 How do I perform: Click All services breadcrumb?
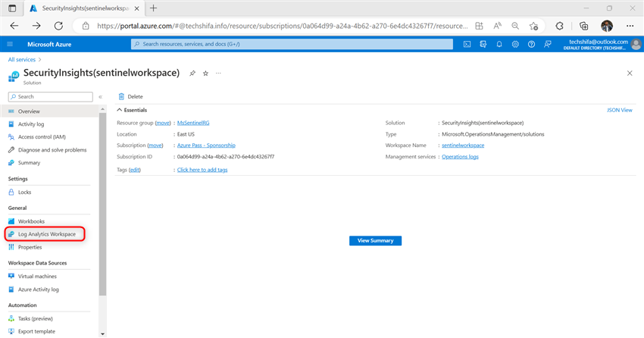tap(22, 60)
